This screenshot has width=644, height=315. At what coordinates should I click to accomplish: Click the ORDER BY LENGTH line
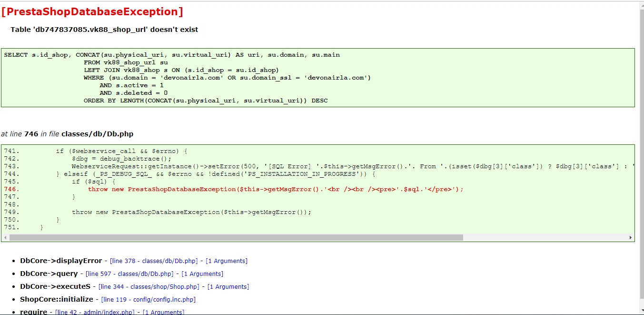pyautogui.click(x=206, y=101)
